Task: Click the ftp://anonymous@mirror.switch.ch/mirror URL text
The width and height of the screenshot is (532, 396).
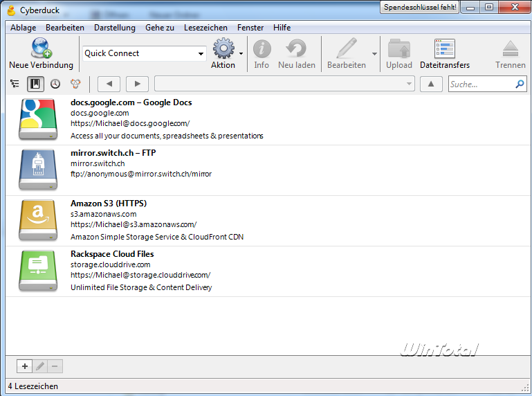Action: click(141, 174)
